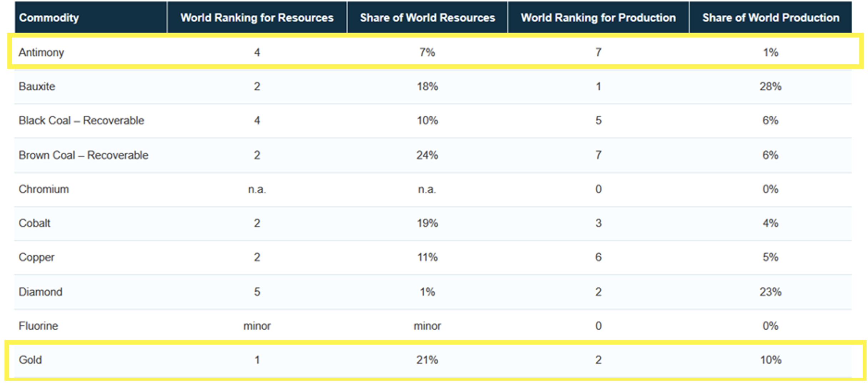Click Brown Coal – Recoverable row name
868x385 pixels.
[83, 155]
